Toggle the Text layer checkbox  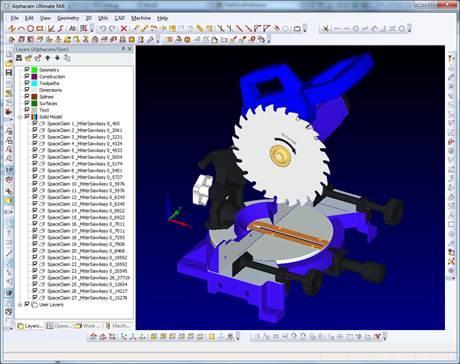pos(27,110)
